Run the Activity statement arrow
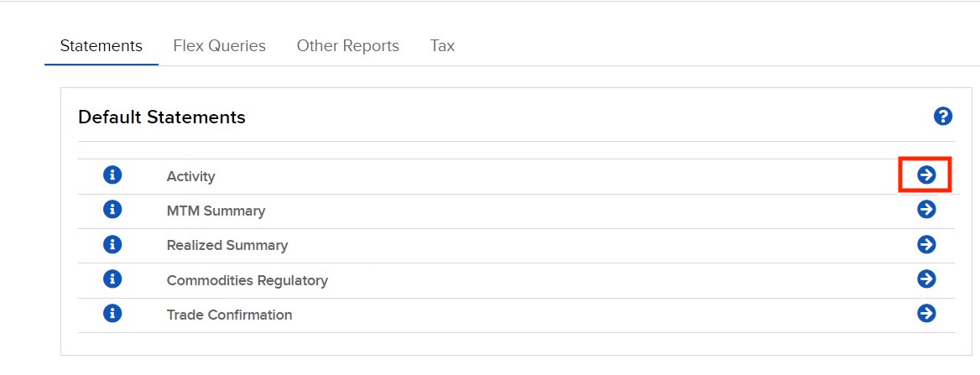The width and height of the screenshot is (980, 375). pos(926,175)
